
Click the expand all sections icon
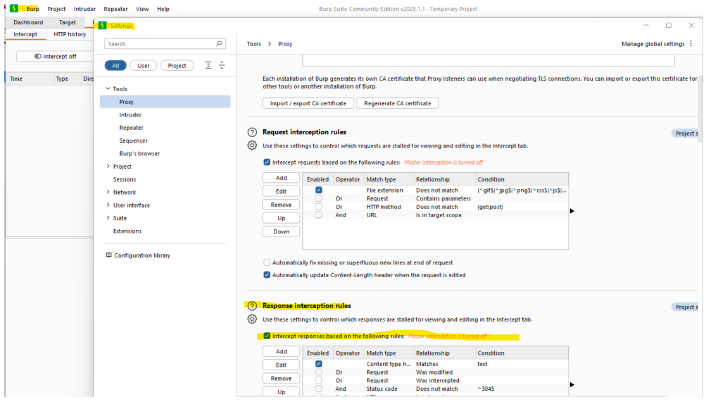[208, 65]
